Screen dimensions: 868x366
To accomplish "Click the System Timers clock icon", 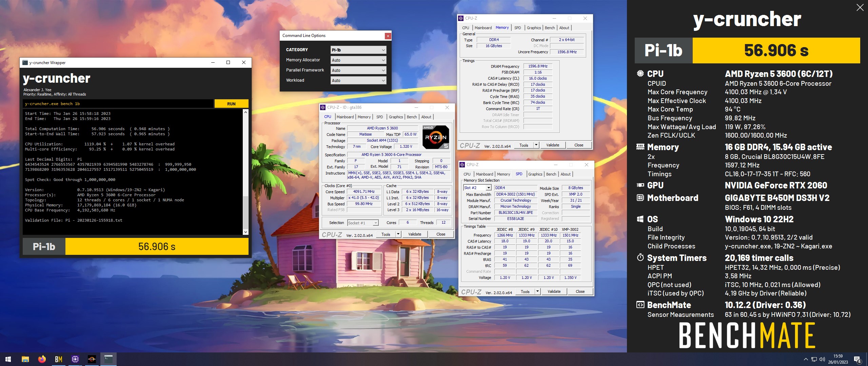I will 640,258.
